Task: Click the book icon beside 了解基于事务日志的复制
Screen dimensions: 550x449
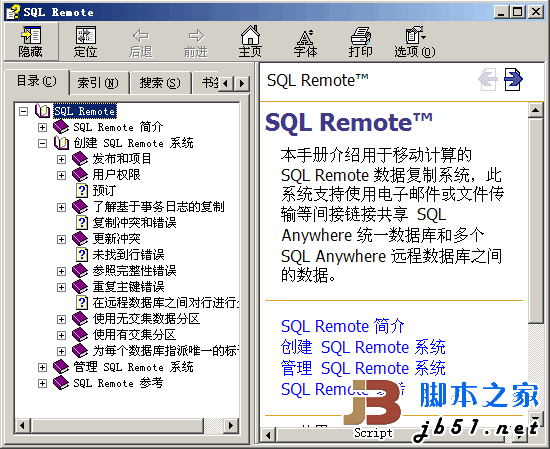Action: click(x=80, y=207)
